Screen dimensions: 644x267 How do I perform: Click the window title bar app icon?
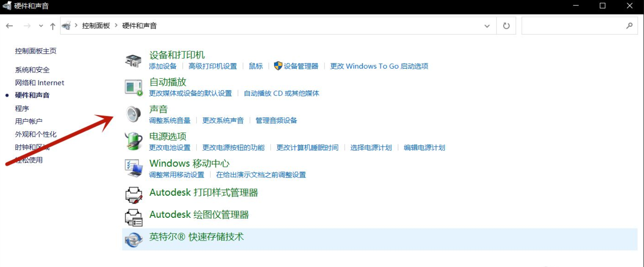(x=7, y=6)
